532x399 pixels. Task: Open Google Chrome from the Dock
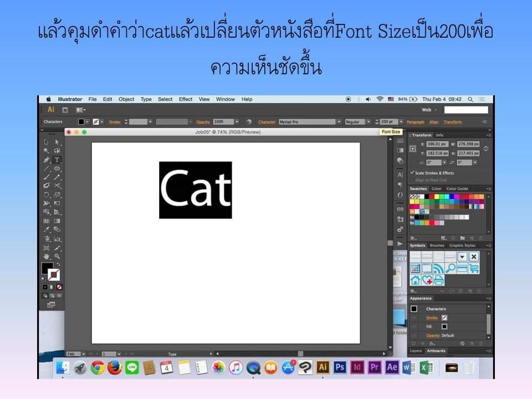(x=98, y=367)
